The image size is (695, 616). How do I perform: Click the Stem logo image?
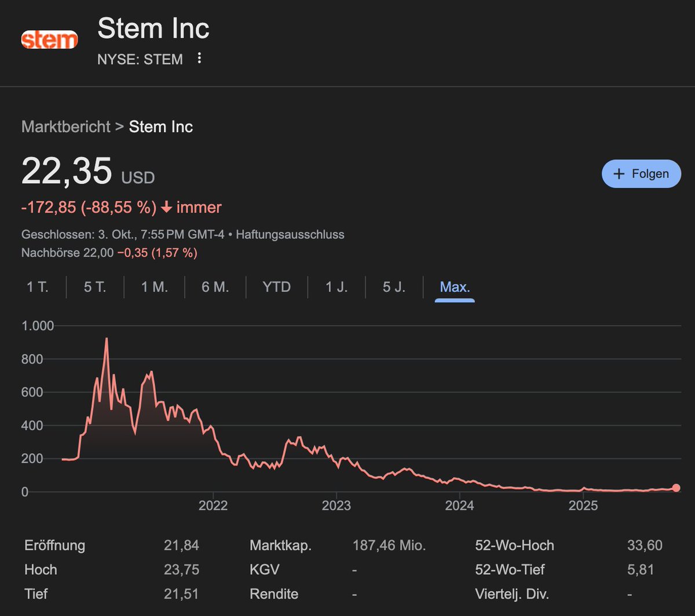click(49, 39)
